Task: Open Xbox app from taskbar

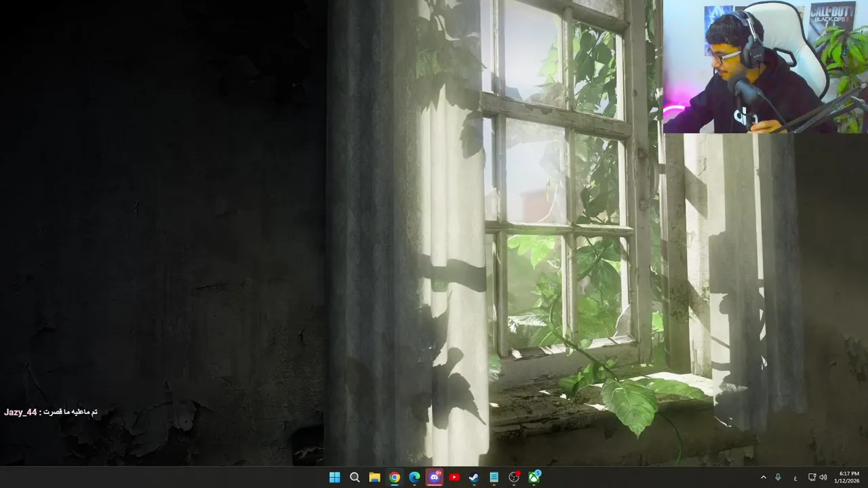Action: tap(534, 477)
